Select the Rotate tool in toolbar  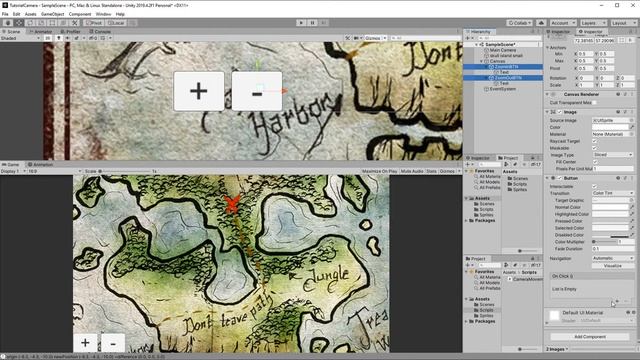point(30,23)
